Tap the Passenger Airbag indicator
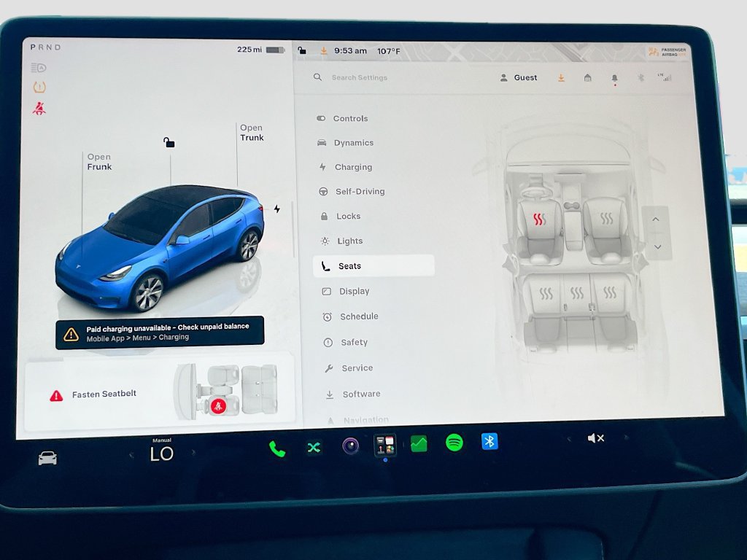The height and width of the screenshot is (560, 747). click(667, 52)
